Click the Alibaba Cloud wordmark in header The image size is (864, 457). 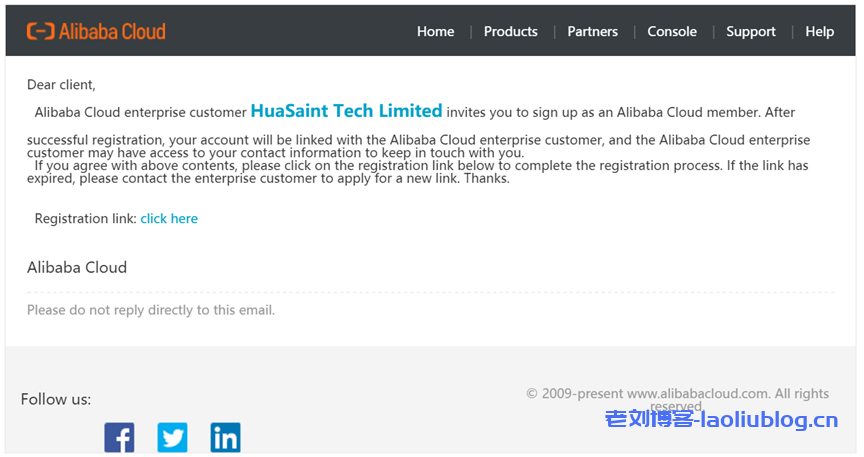[112, 31]
